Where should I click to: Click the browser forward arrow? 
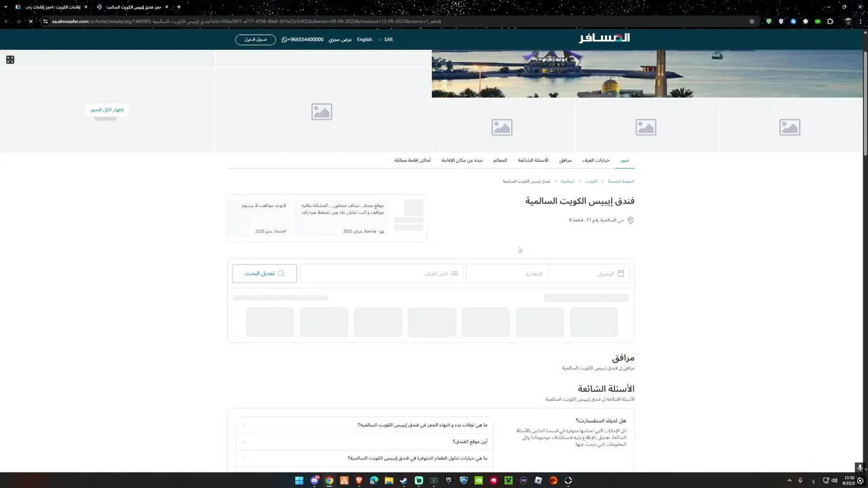tap(19, 21)
